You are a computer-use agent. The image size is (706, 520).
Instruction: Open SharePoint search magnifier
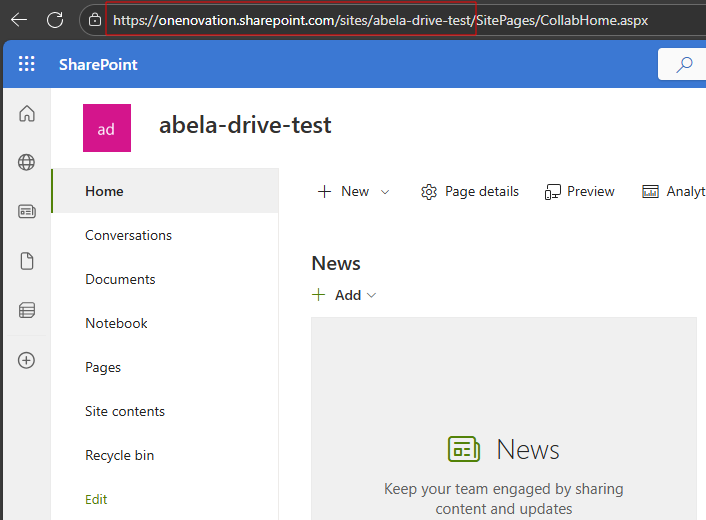(684, 64)
